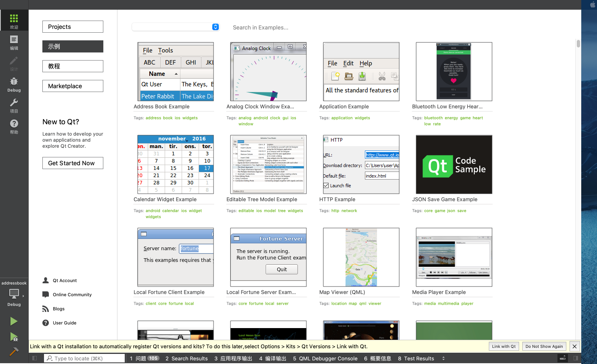
Task: Open the HTTP Example thumbnail
Action: 361,165
